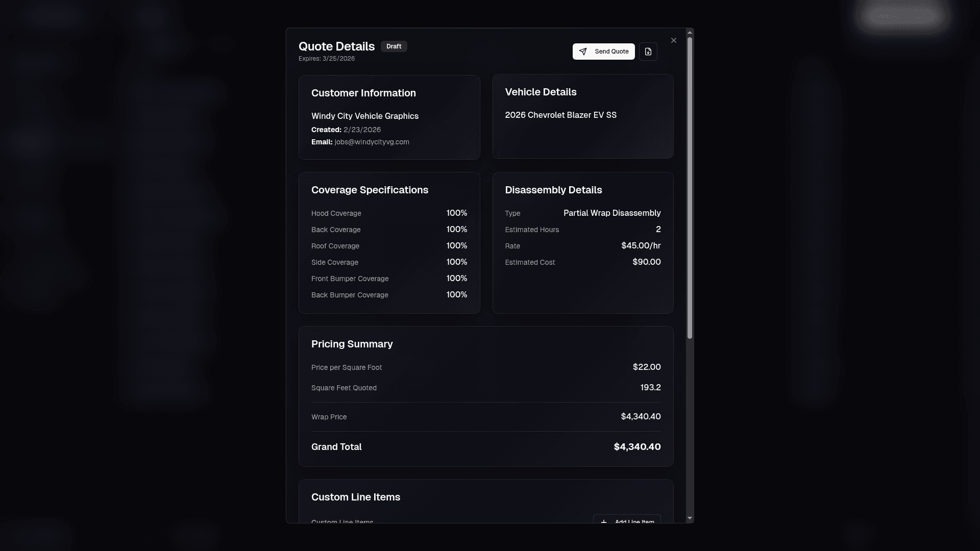Click the Square Feet Quoted 193.2 field

(650, 387)
